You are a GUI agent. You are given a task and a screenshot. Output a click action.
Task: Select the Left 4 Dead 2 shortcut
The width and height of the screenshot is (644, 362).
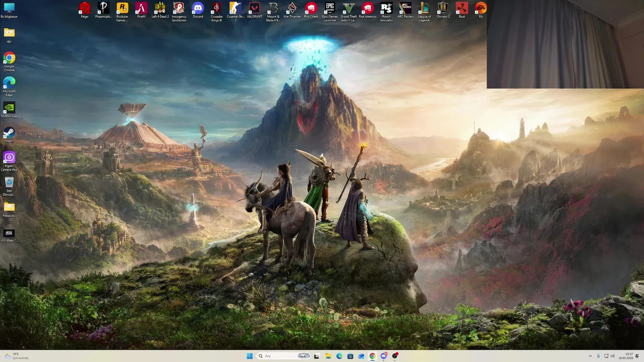(x=160, y=11)
